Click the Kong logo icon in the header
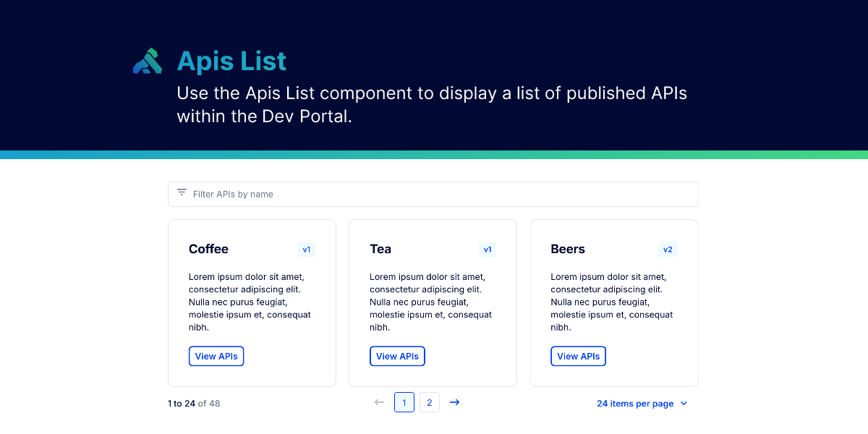Viewport: 868px width, 434px height. [x=147, y=61]
